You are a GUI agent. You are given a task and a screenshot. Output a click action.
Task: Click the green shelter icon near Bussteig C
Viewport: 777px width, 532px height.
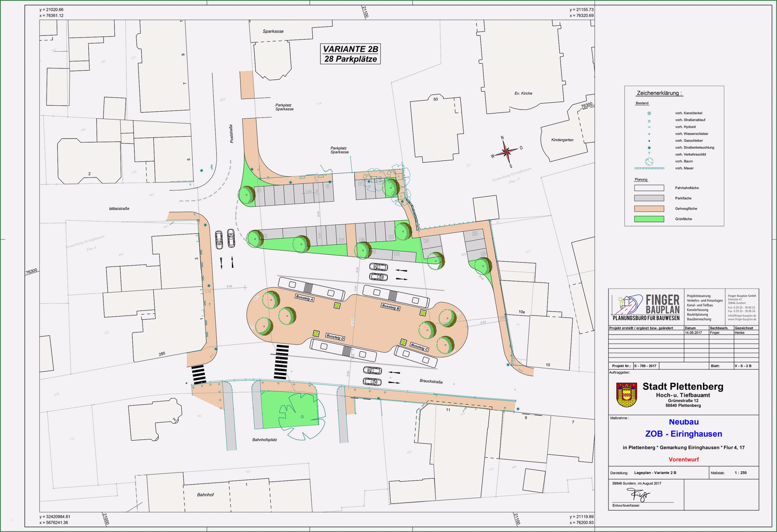(404, 342)
